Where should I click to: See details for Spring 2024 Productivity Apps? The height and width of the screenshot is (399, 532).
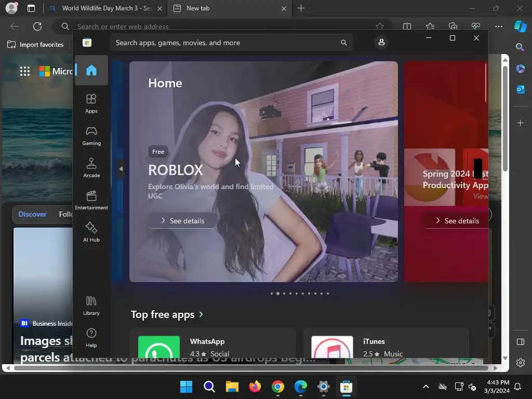click(x=456, y=221)
